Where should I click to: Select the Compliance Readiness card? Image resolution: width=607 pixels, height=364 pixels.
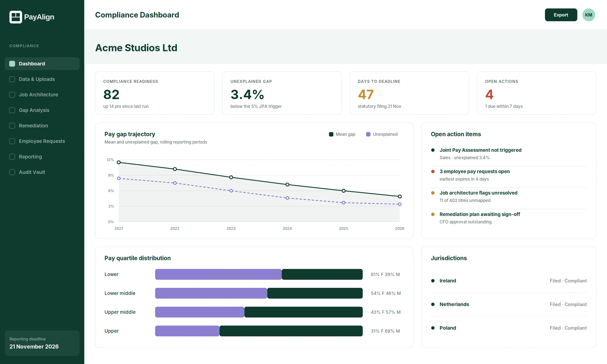155,93
